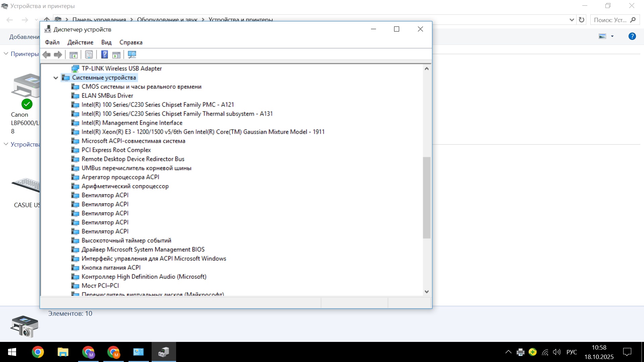The image size is (644, 362).
Task: Collapse the Принтеры group
Action: point(6,54)
